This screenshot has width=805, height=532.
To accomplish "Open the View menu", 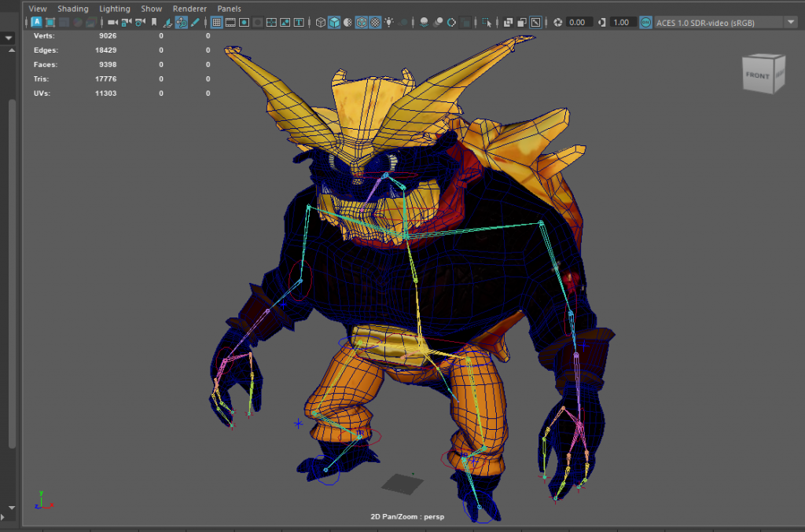I will 38,9.
